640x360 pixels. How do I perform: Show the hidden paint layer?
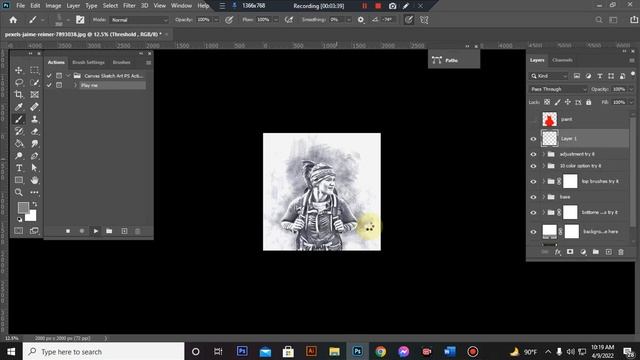[x=533, y=120]
